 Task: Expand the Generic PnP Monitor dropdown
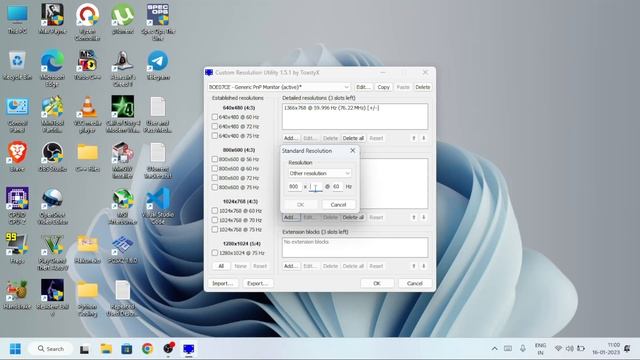coord(279,87)
